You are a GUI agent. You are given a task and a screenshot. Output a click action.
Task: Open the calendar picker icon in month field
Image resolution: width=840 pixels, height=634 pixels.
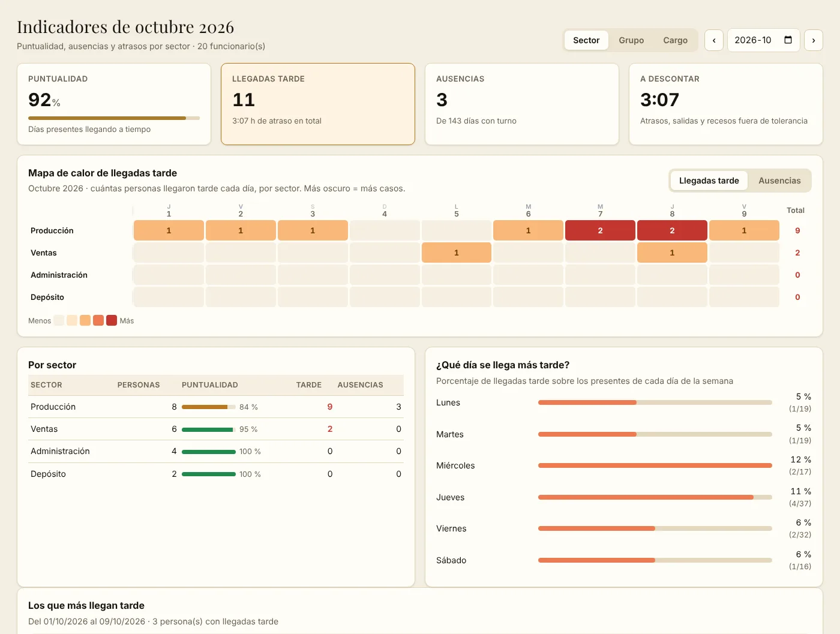[788, 40]
